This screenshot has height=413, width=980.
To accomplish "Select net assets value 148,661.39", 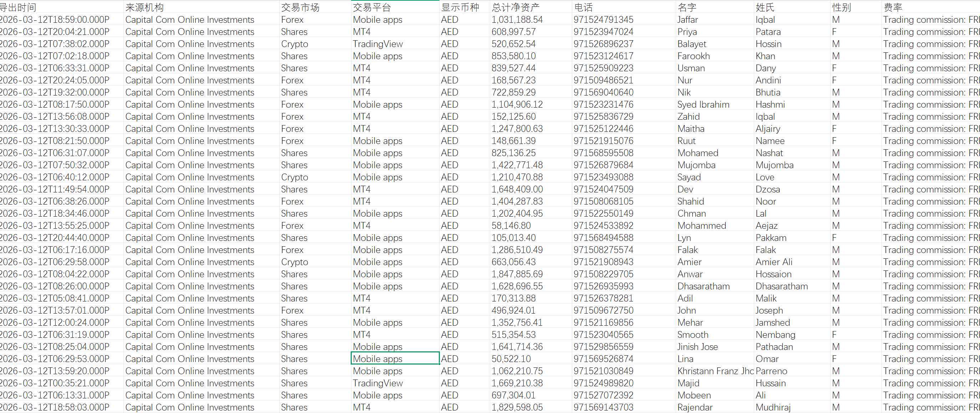I will pyautogui.click(x=531, y=141).
